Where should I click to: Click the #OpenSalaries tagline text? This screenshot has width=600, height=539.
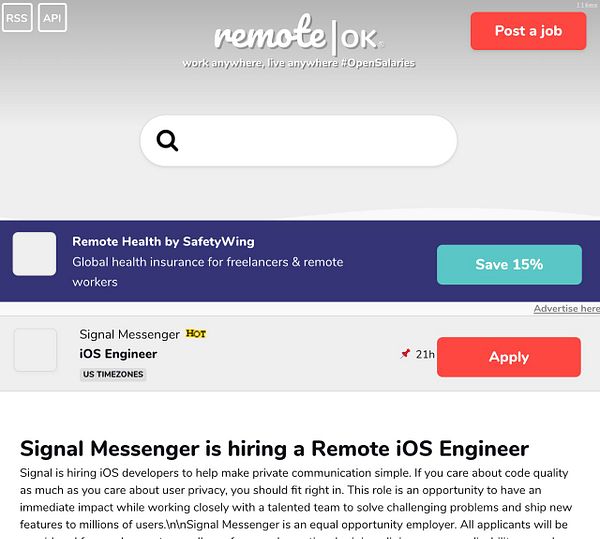pyautogui.click(x=378, y=63)
